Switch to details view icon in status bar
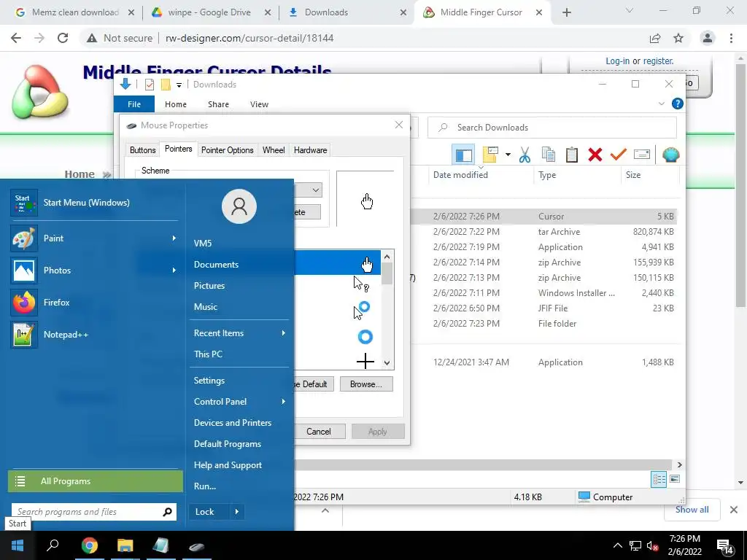 [659, 479]
